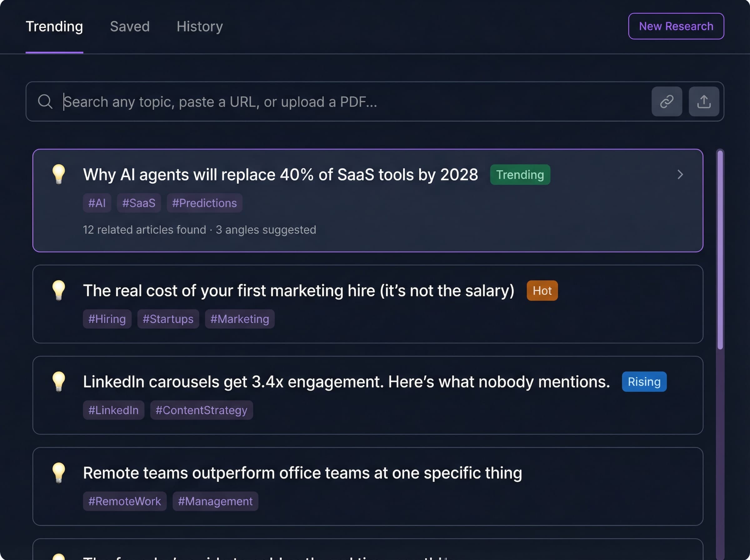
Task: Click the lightbulb icon on AI agents topic
Action: click(x=59, y=175)
